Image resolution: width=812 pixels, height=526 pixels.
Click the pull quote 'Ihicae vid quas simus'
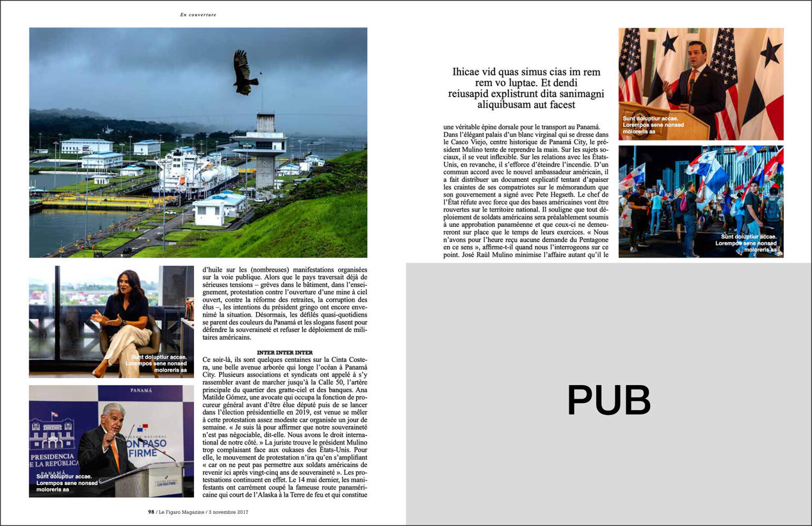click(x=526, y=88)
